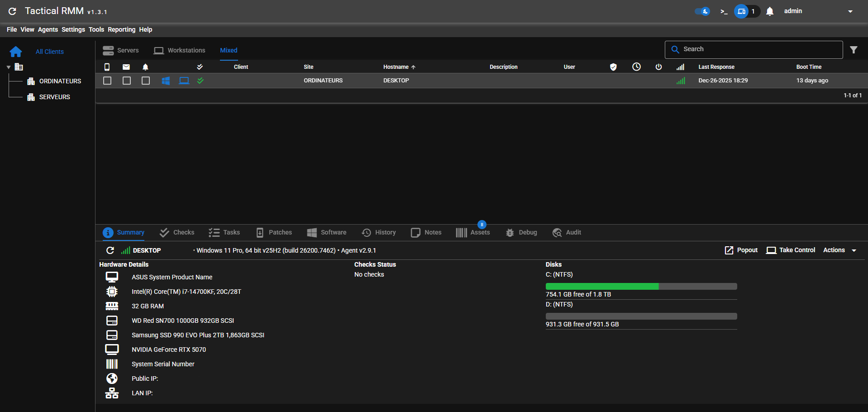Toggle the dark mode switch in header
Image resolution: width=868 pixels, height=412 pixels.
point(702,11)
